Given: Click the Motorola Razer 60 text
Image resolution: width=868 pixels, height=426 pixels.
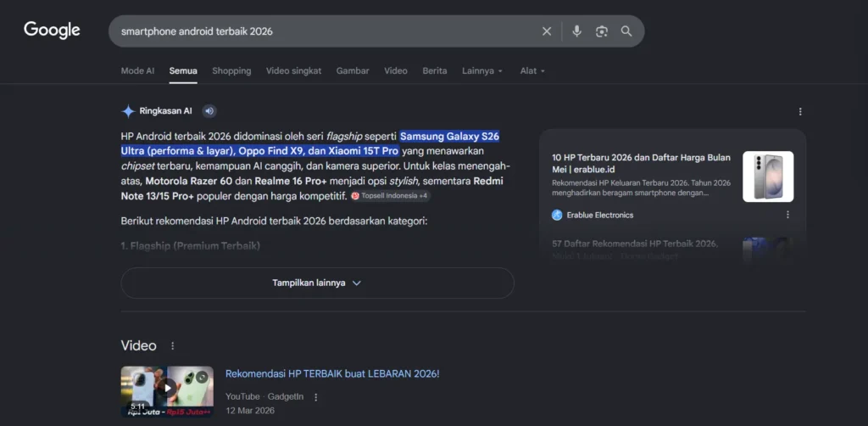Looking at the screenshot, I should (x=188, y=181).
